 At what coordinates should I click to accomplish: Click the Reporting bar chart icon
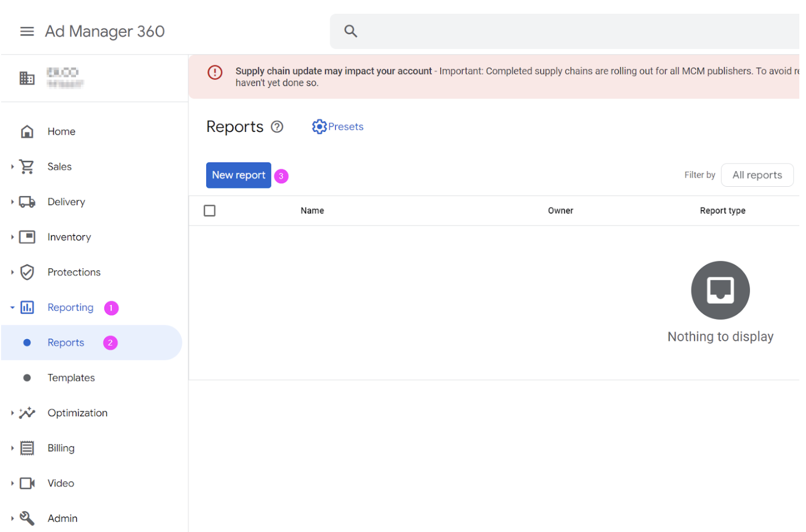pos(27,308)
